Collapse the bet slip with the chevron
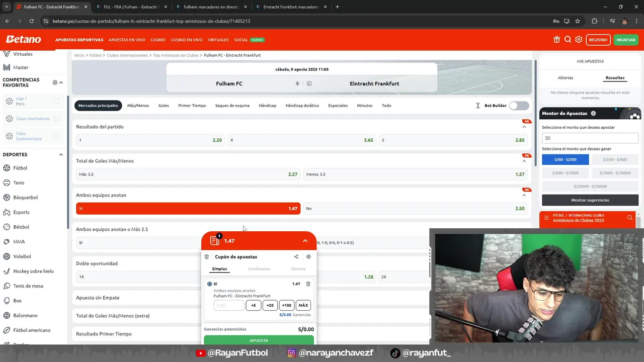The width and height of the screenshot is (644, 362). coord(305,241)
